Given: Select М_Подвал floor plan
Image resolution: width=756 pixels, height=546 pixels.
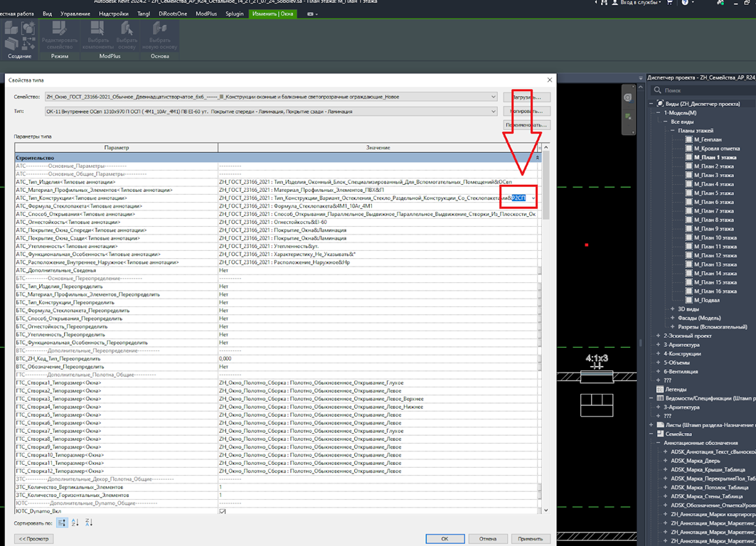Looking at the screenshot, I should 707,300.
